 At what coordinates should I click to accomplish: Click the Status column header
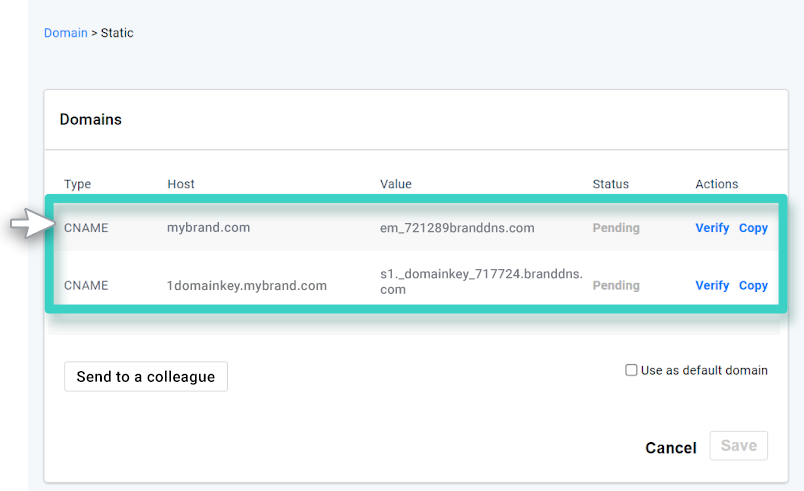click(x=610, y=184)
